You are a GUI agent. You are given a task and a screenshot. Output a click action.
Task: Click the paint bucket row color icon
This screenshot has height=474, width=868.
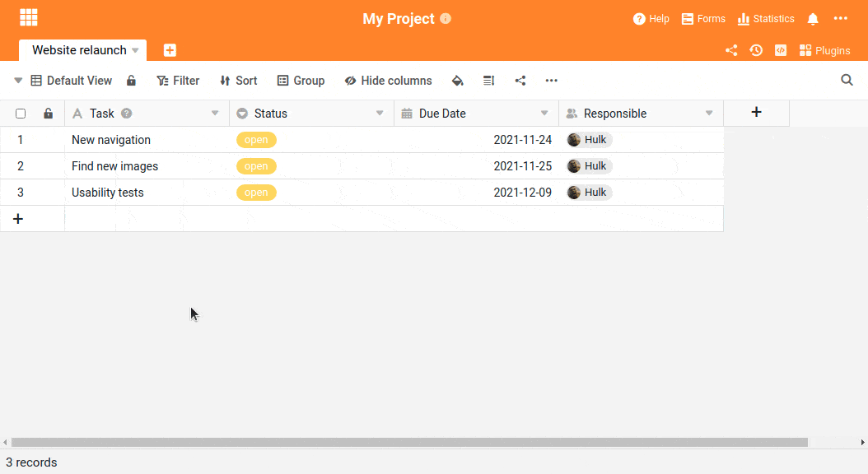tap(457, 81)
